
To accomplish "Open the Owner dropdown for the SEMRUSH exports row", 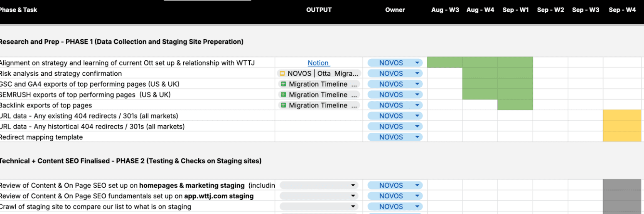I will pyautogui.click(x=395, y=95).
